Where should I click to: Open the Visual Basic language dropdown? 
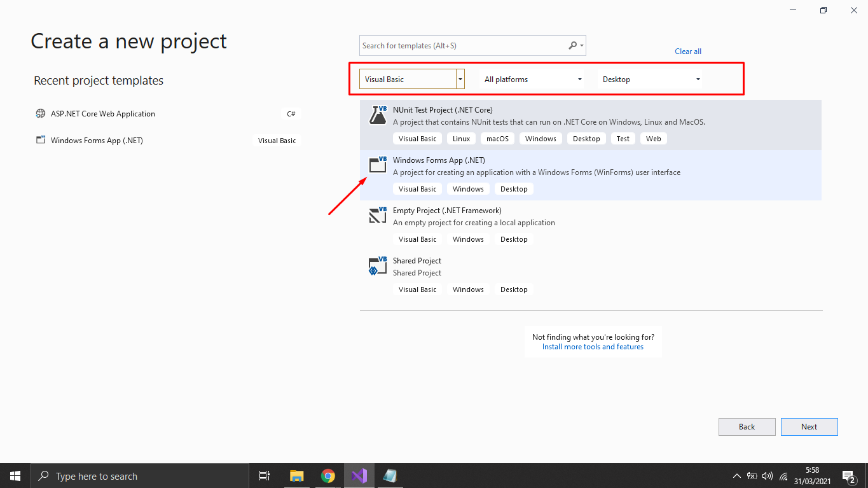pos(460,78)
